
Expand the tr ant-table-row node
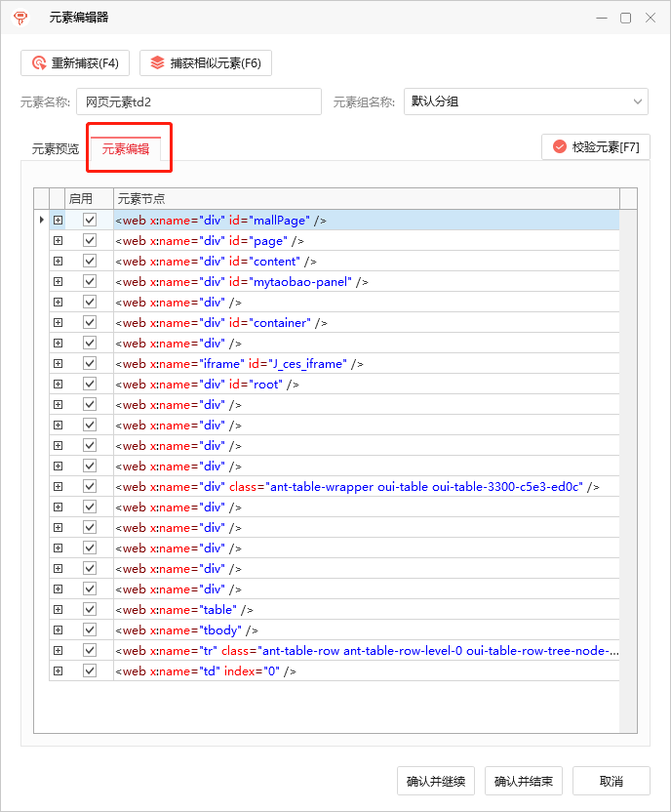58,650
